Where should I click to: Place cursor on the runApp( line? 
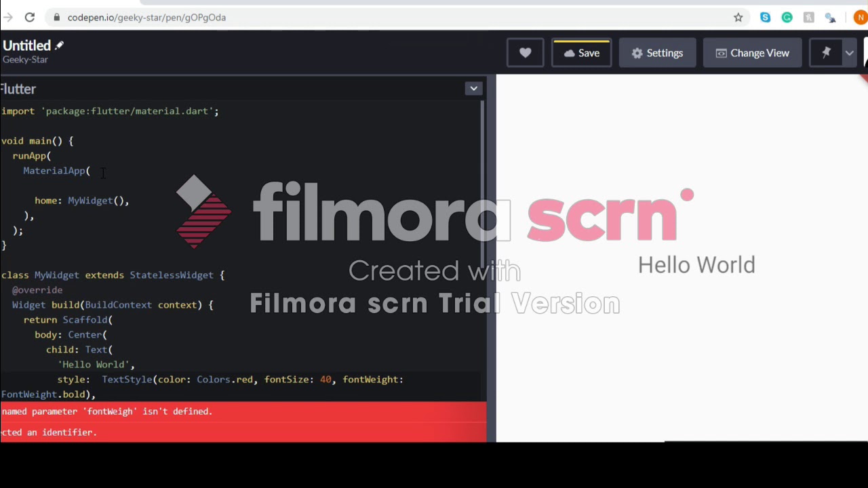(31, 156)
